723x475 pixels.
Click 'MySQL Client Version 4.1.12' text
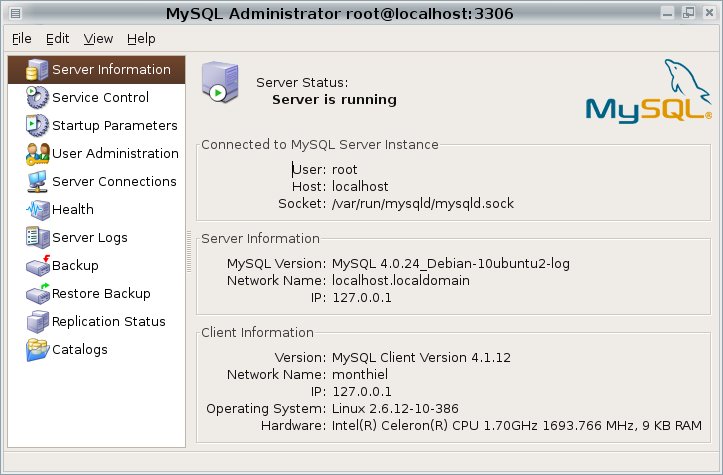421,358
